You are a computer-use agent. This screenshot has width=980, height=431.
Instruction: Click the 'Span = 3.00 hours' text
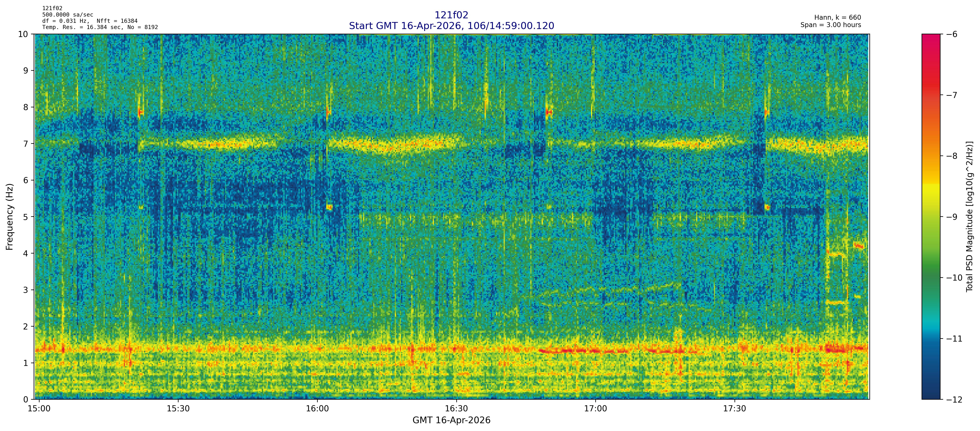[830, 25]
